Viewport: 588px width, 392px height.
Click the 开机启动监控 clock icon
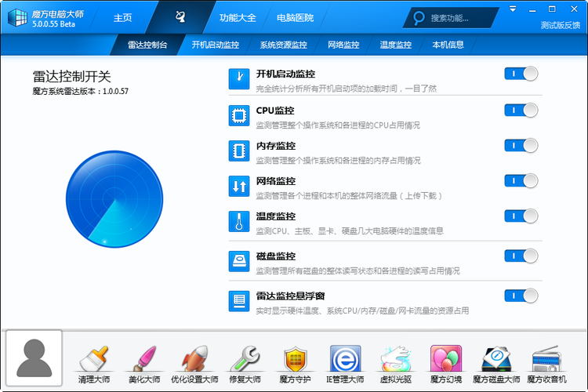coord(239,78)
